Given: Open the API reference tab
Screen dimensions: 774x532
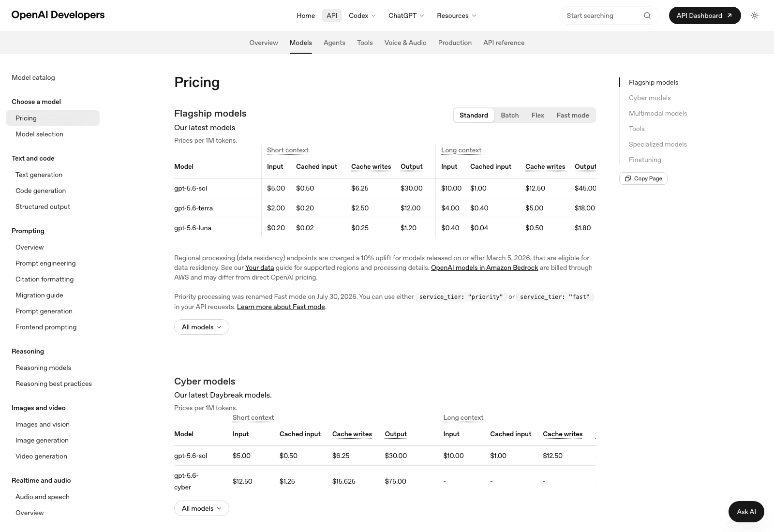Looking at the screenshot, I should (504, 43).
